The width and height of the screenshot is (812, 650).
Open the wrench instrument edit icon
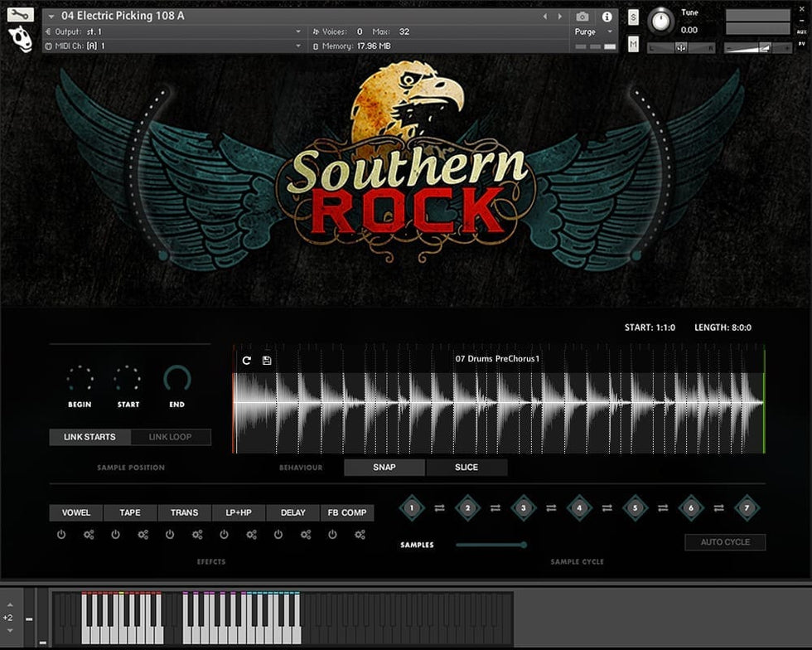pyautogui.click(x=20, y=15)
